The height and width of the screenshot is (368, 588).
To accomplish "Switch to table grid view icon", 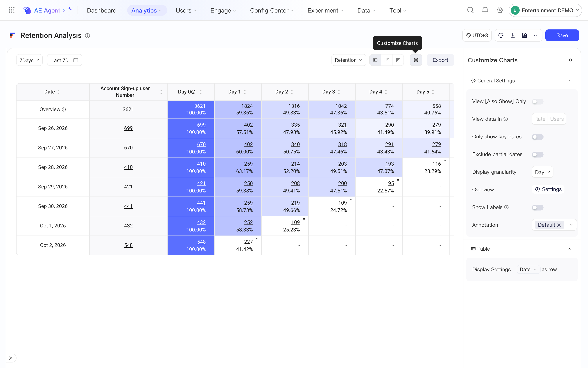I will tap(375, 60).
